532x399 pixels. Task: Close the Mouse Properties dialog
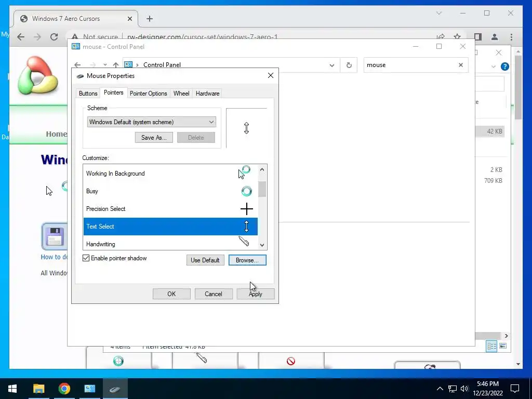tap(270, 75)
